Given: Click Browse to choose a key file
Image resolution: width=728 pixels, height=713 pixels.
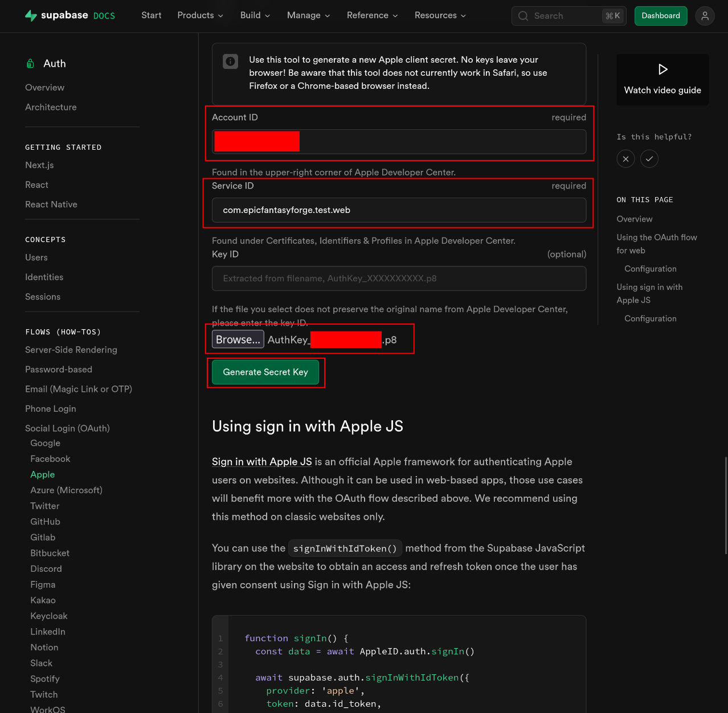Looking at the screenshot, I should [x=238, y=339].
